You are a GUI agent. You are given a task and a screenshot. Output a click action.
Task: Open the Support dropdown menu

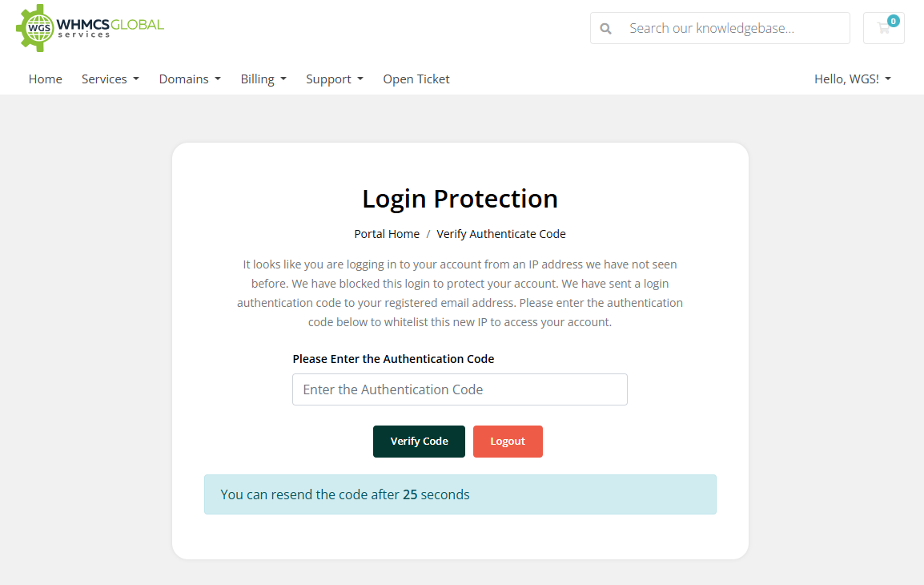pyautogui.click(x=335, y=79)
